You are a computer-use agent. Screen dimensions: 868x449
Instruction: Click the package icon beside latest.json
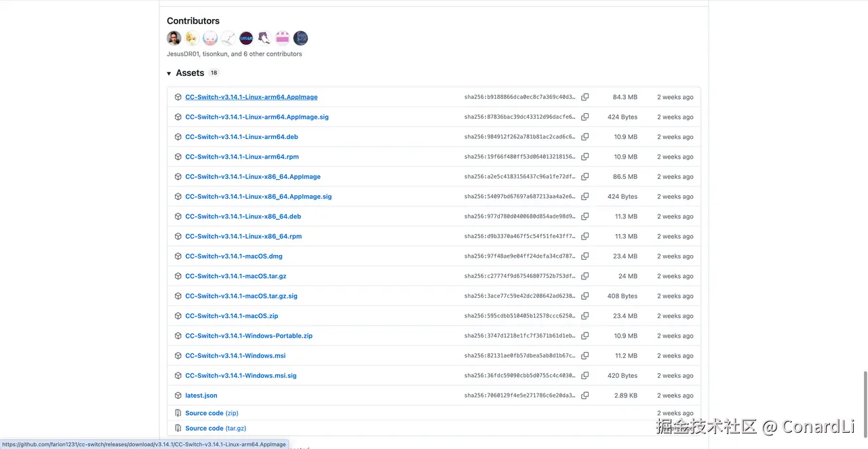pos(178,395)
